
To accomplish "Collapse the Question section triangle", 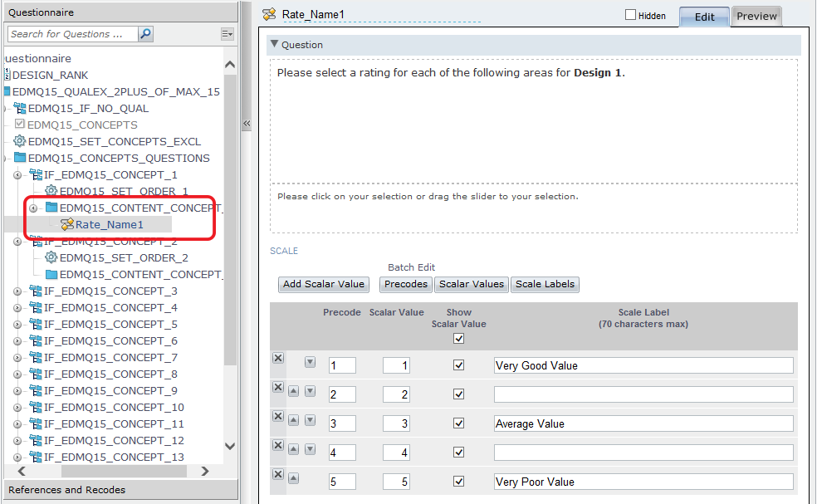I will click(275, 44).
